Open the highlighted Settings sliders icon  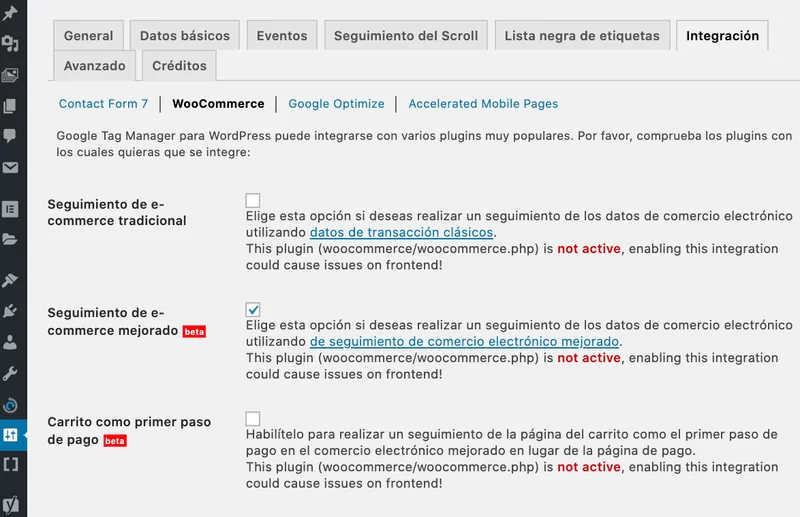[x=10, y=435]
